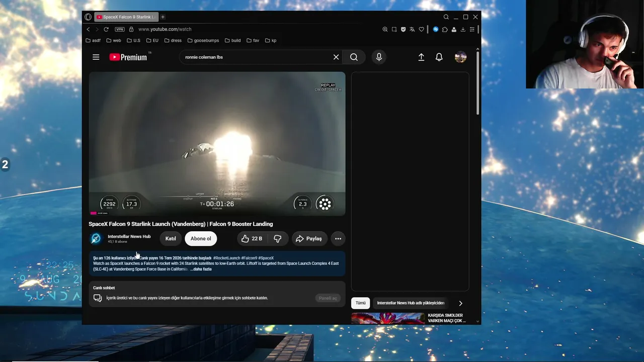Select the SpaceX Falcon 9 Starlink tab
This screenshot has height=362, width=644.
pos(126,17)
